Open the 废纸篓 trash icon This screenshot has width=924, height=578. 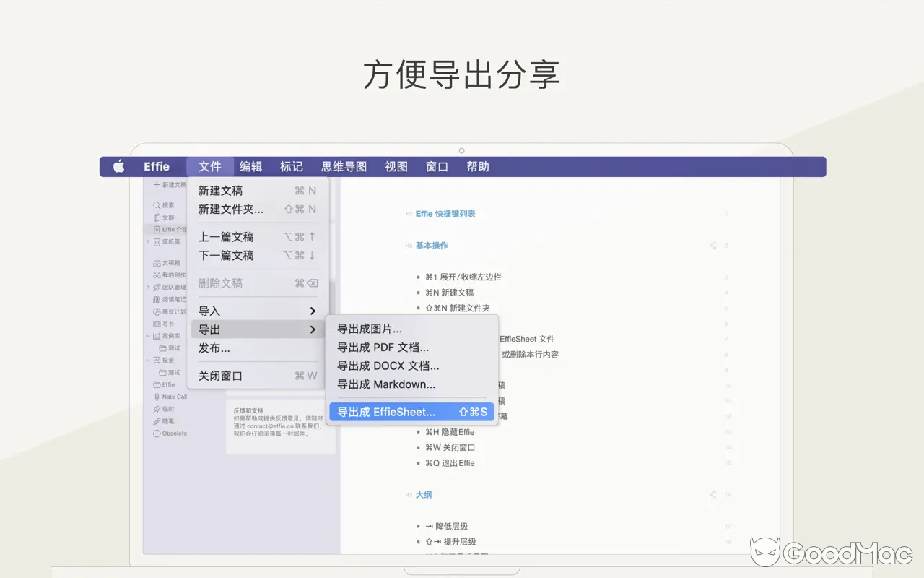156,243
